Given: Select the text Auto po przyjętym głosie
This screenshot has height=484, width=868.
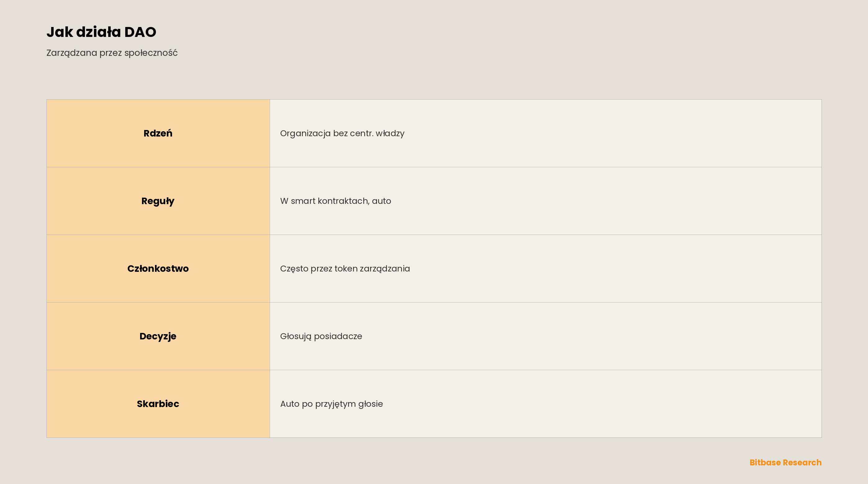Looking at the screenshot, I should pos(332,404).
